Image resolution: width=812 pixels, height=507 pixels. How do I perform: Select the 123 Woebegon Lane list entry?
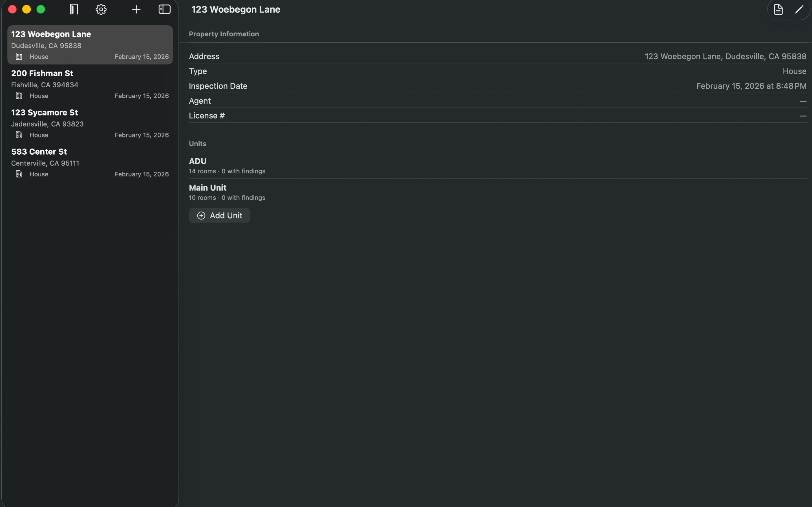pyautogui.click(x=90, y=45)
